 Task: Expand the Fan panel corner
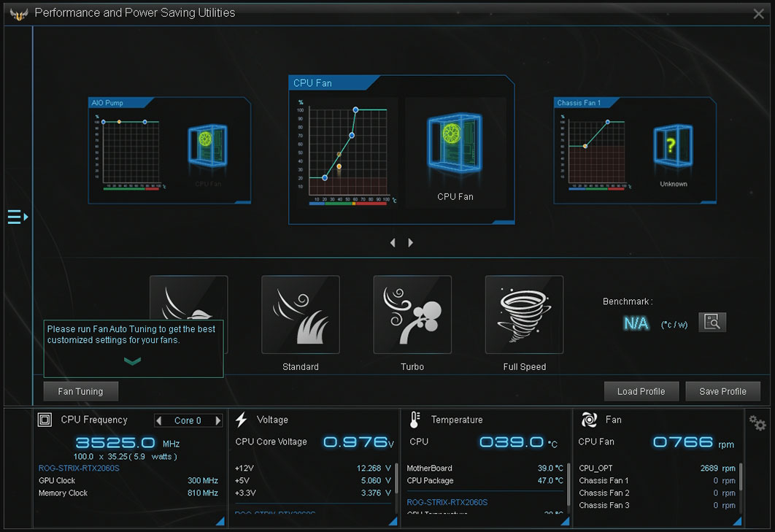[737, 520]
